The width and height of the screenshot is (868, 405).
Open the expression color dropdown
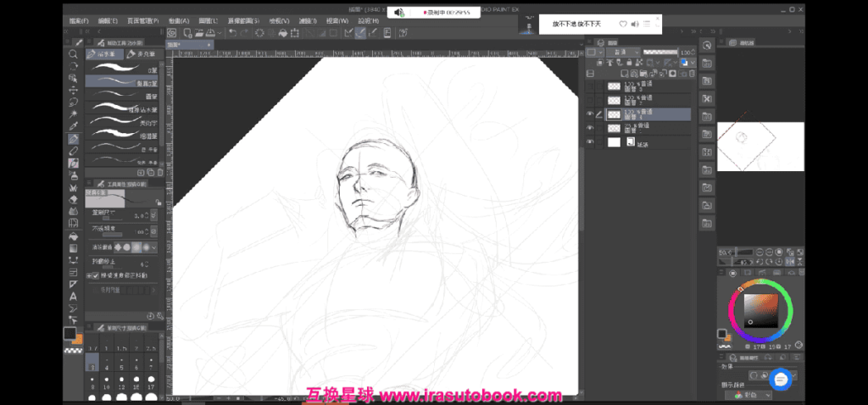pyautogui.click(x=748, y=395)
